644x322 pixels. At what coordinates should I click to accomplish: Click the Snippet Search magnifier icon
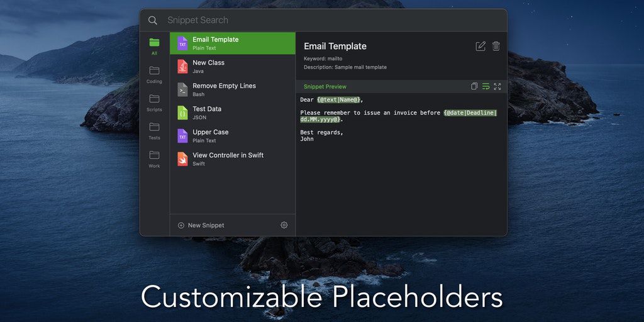[x=152, y=20]
